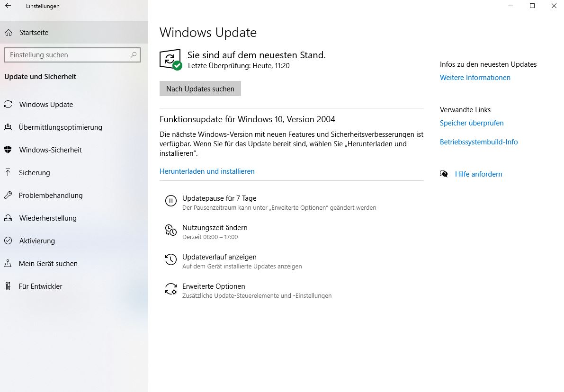The height and width of the screenshot is (392, 564).
Task: Focus the Einstellung suchen search field
Action: [72, 55]
